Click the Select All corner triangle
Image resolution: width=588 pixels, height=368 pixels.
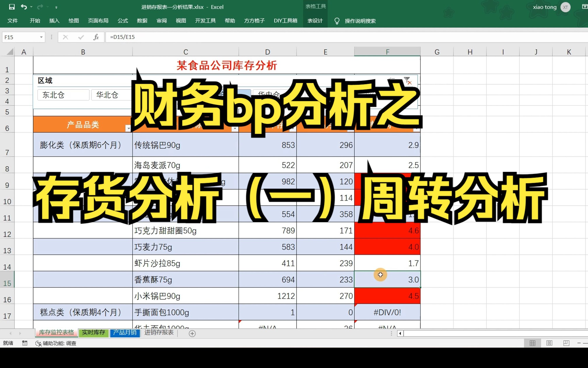[10, 52]
